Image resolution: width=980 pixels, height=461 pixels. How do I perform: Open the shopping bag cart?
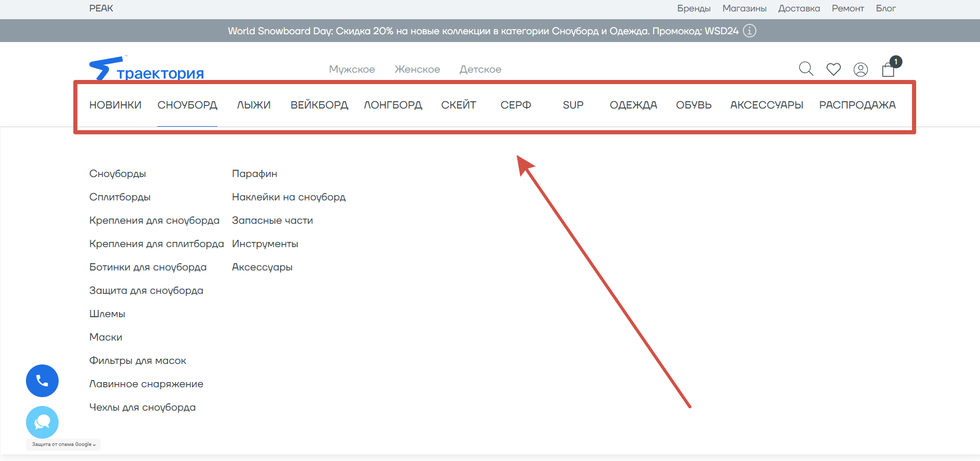pos(889,69)
